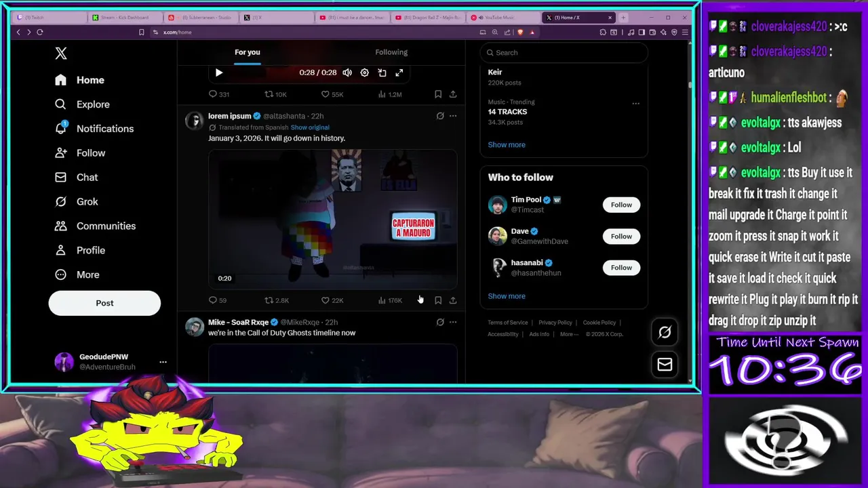This screenshot has width=868, height=488.
Task: Share the lorem ipsum post
Action: point(453,300)
